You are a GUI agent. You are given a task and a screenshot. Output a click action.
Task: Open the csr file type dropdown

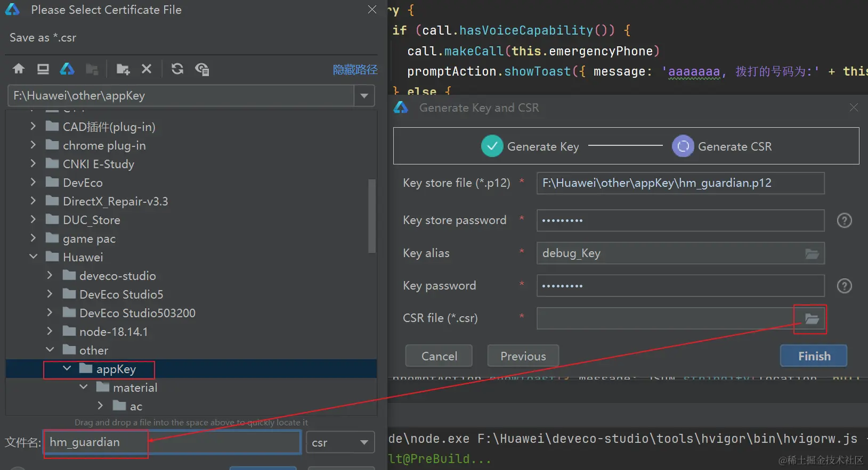[x=340, y=442]
